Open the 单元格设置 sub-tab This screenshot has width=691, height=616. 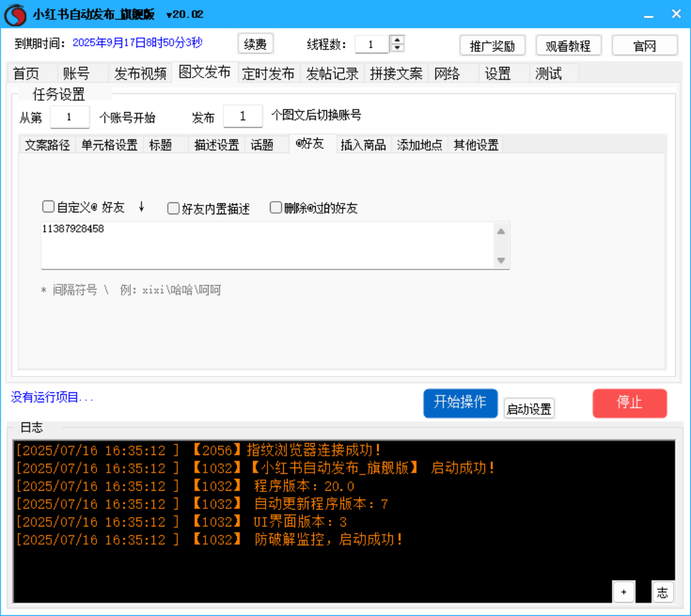pyautogui.click(x=110, y=145)
